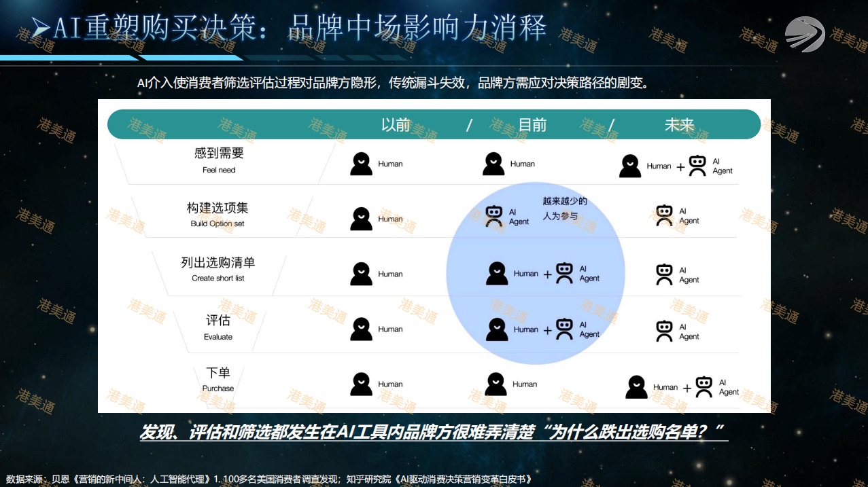Click the "Purchase" English label

click(218, 389)
